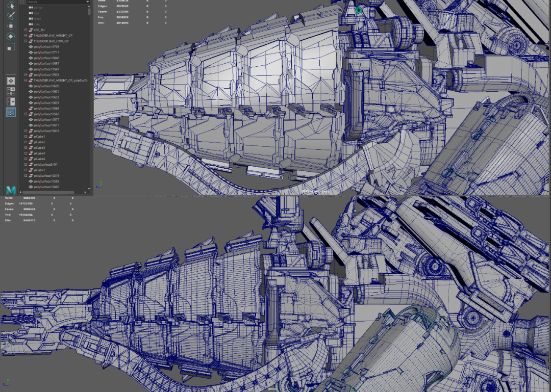The width and height of the screenshot is (551, 392).
Task: Click the mesh icon of polySurface10577
Action: (31, 120)
